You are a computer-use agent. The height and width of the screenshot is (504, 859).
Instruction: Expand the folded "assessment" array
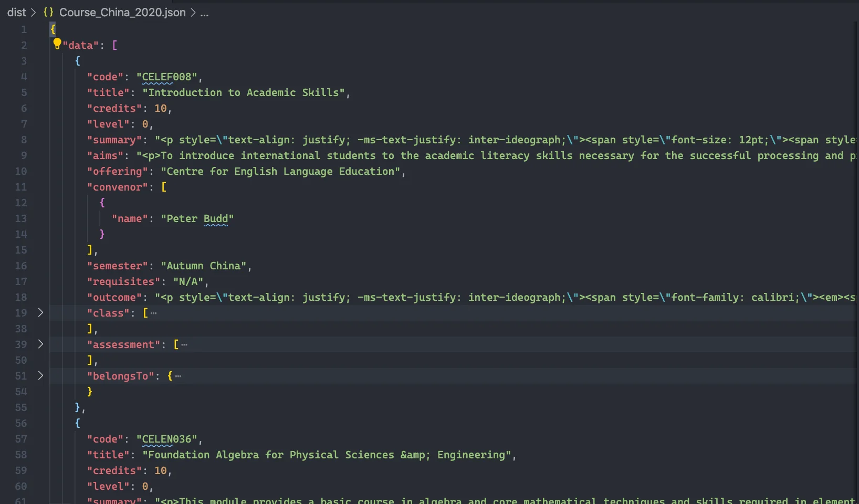[x=40, y=344]
